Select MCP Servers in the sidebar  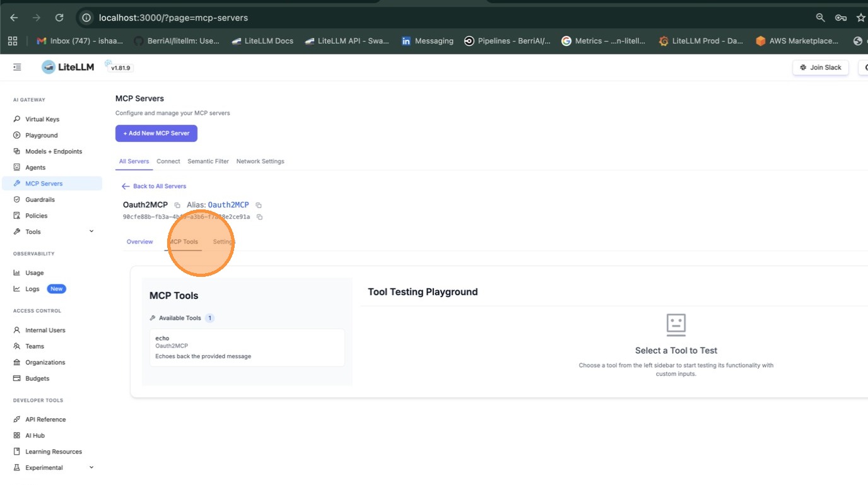click(52, 184)
